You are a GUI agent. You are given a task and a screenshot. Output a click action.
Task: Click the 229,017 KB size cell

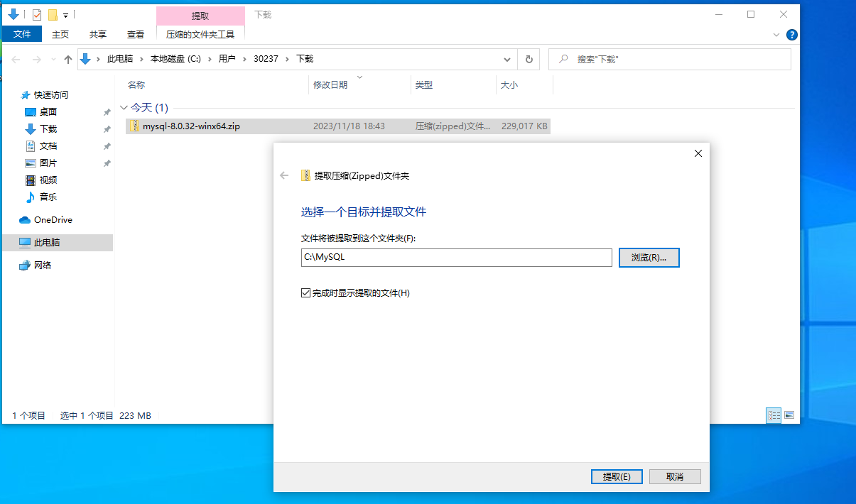pyautogui.click(x=524, y=126)
